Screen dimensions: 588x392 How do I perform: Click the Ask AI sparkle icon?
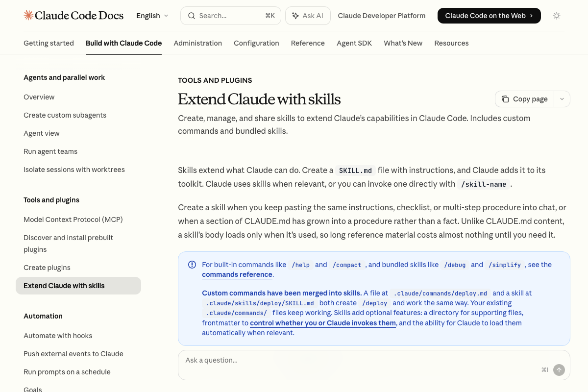click(295, 16)
